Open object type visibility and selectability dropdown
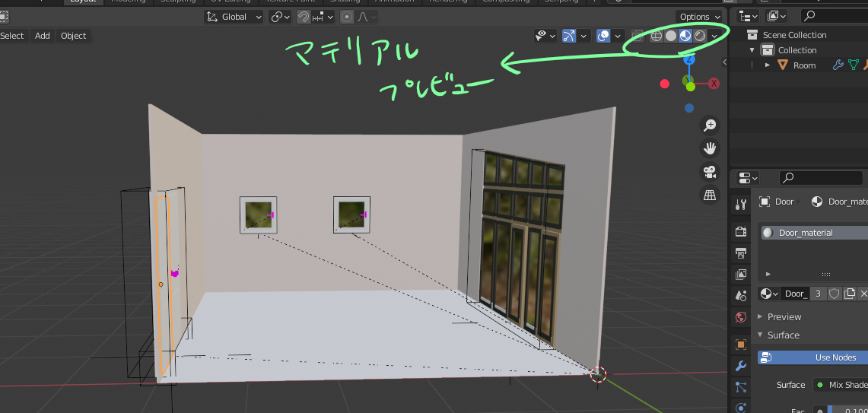This screenshot has width=868, height=413. coord(545,36)
